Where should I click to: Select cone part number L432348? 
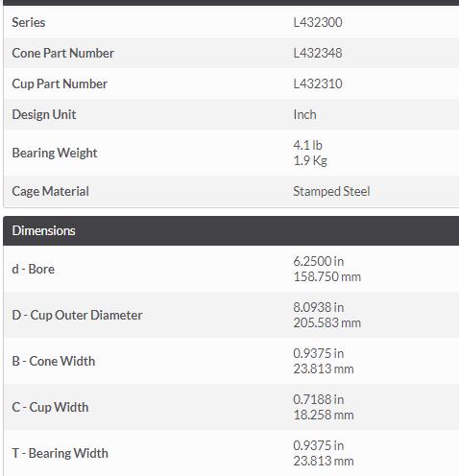tap(318, 53)
